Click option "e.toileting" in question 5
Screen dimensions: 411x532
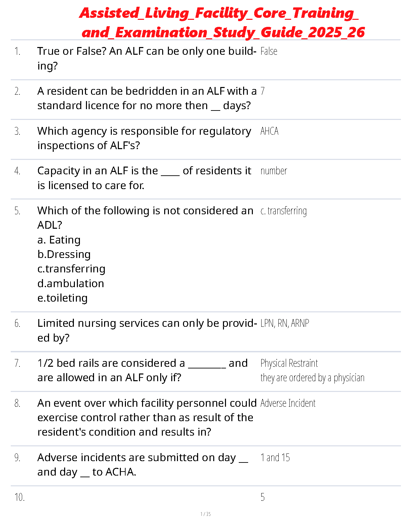pyautogui.click(x=63, y=298)
